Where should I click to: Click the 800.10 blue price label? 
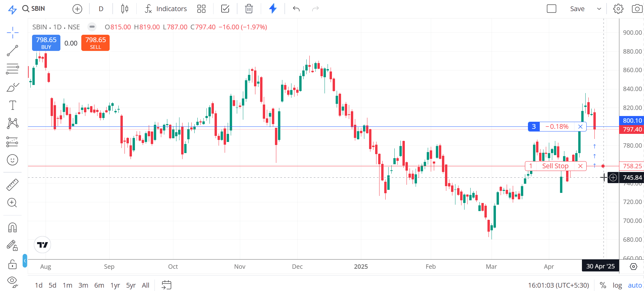click(632, 120)
